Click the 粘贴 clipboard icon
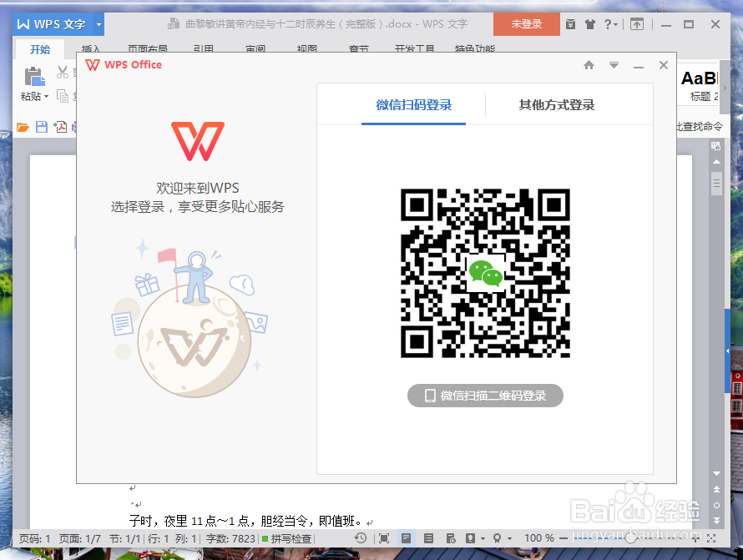This screenshot has height=560, width=743. (x=34, y=77)
